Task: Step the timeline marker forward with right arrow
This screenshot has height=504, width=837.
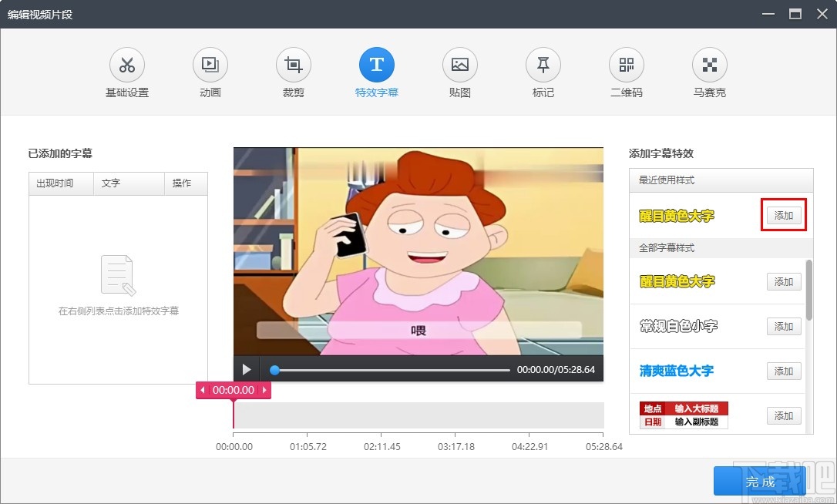Action: tap(264, 390)
